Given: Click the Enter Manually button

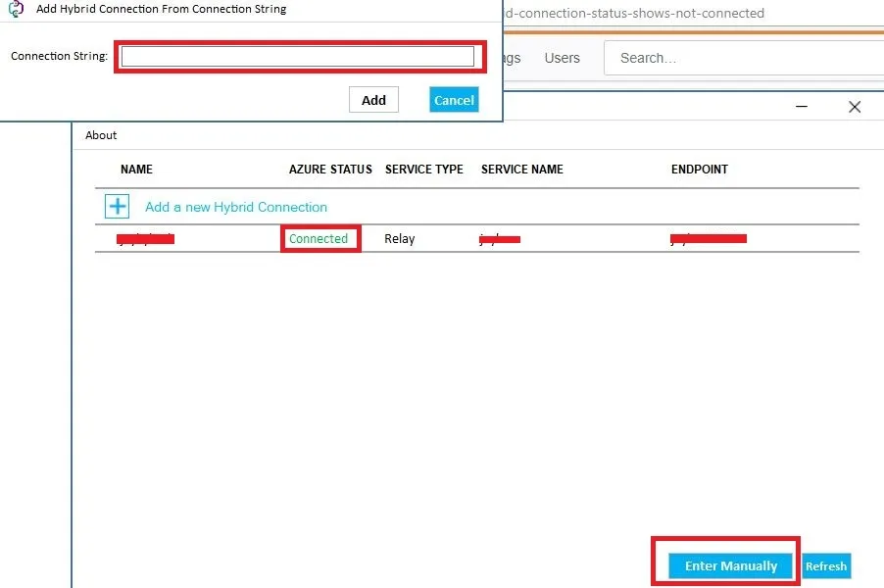Looking at the screenshot, I should (x=731, y=566).
